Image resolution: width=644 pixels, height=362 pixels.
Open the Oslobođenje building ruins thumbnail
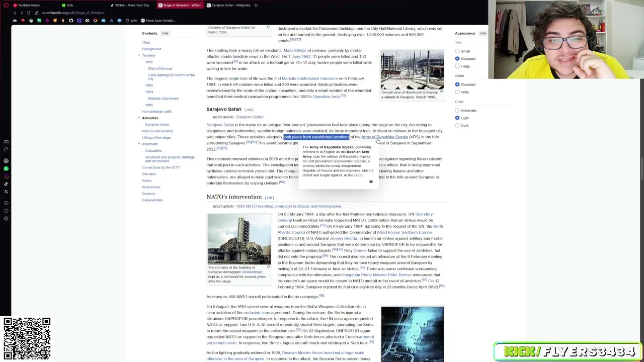pyautogui.click(x=239, y=239)
